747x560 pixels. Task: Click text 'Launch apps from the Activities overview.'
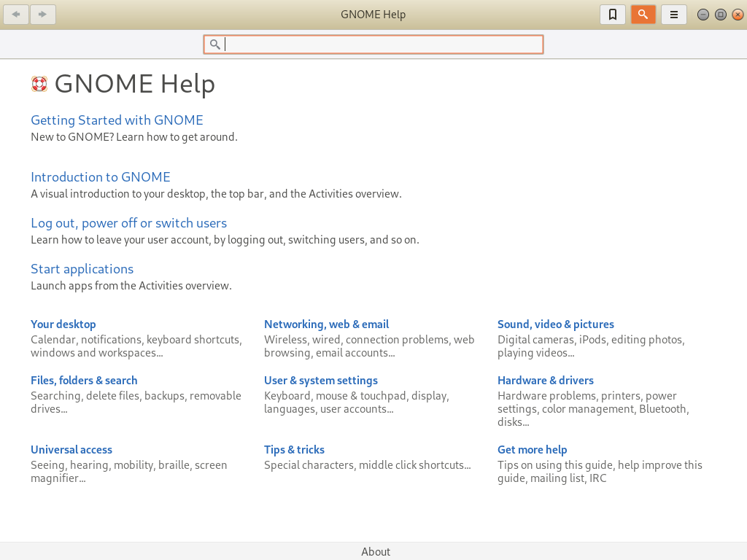tap(131, 286)
